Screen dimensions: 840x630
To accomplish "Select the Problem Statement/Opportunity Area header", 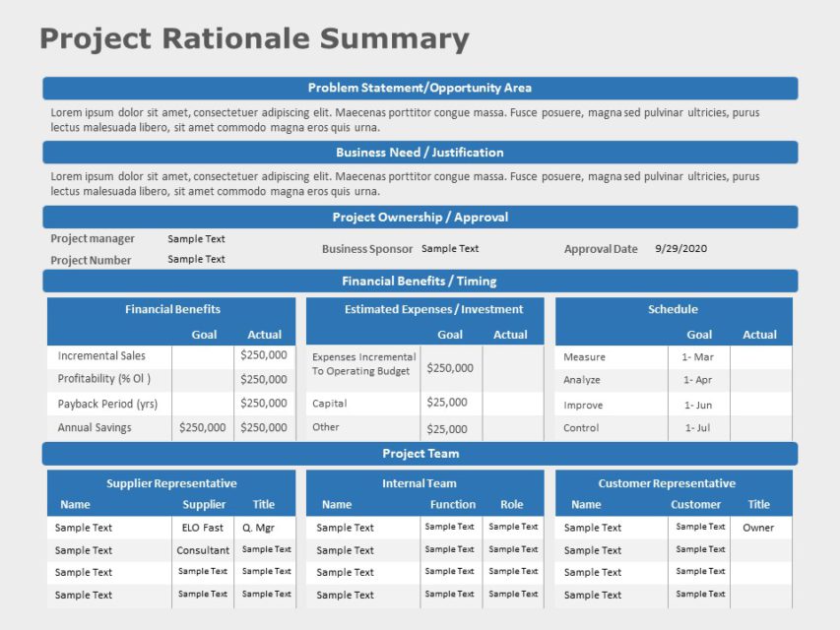I will (x=420, y=87).
